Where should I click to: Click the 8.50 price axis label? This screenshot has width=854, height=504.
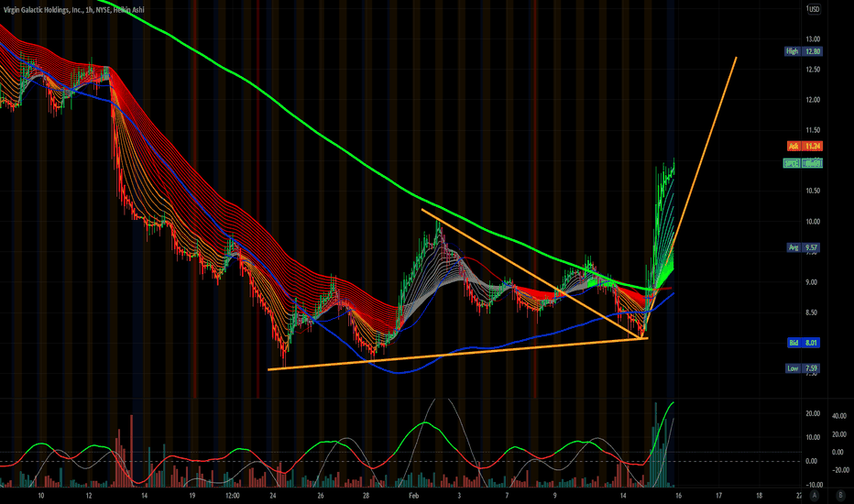pyautogui.click(x=813, y=312)
